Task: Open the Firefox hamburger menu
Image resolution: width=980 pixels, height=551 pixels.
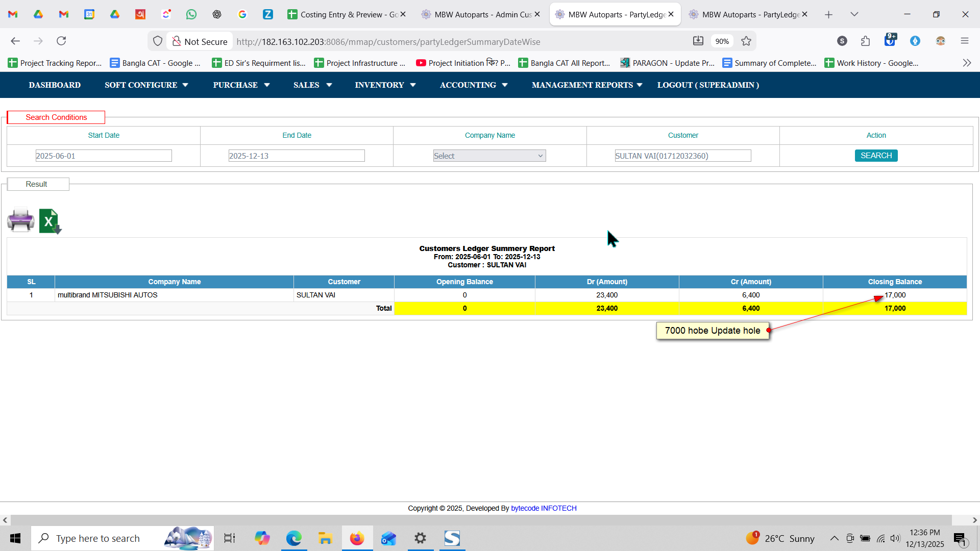Action: (x=964, y=41)
